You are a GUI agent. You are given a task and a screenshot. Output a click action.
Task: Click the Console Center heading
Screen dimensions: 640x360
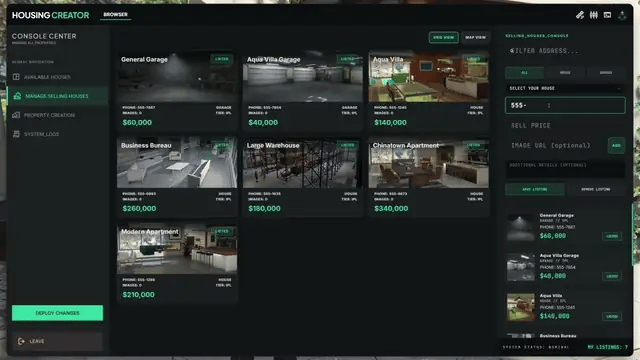click(x=44, y=36)
